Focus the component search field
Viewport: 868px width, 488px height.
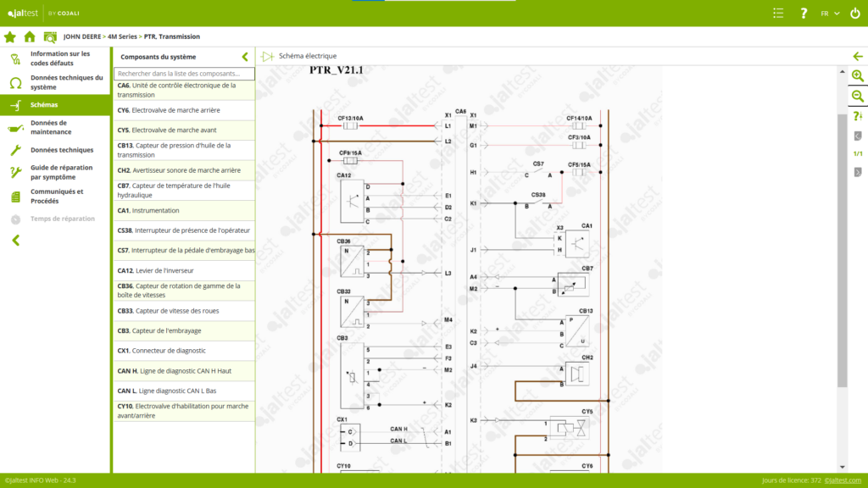pyautogui.click(x=184, y=73)
